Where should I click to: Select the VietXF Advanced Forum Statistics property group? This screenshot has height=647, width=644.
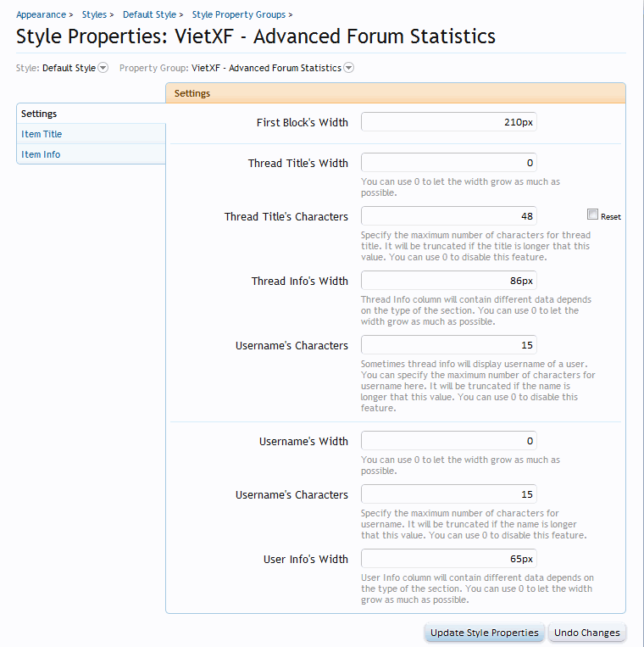click(x=266, y=68)
